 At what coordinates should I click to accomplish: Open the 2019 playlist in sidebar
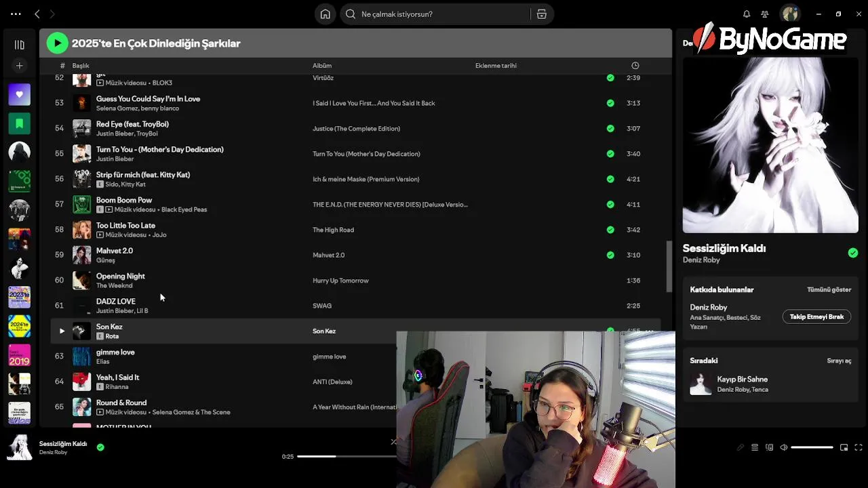click(x=19, y=354)
